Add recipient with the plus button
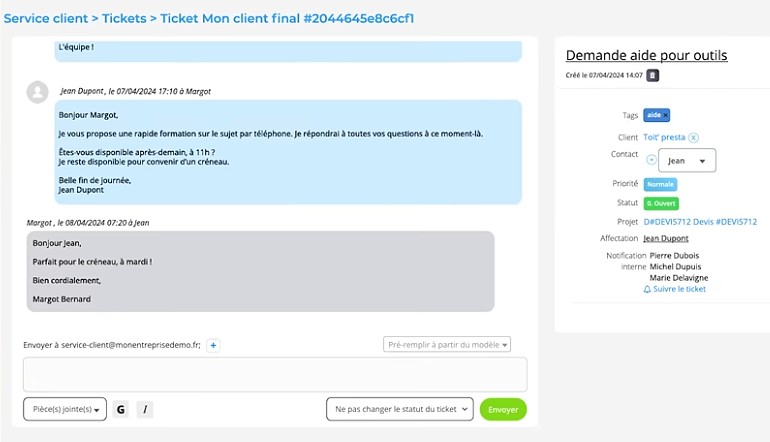Image resolution: width=770 pixels, height=442 pixels. [213, 345]
